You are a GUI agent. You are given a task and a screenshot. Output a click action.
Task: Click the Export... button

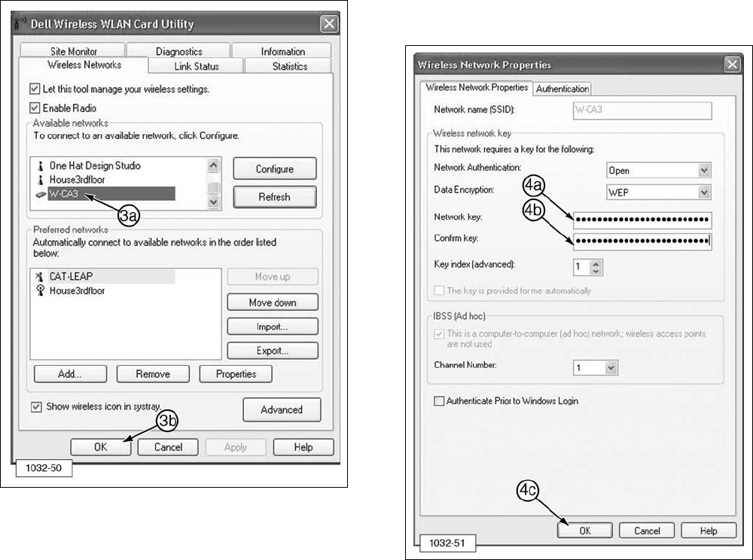click(x=273, y=351)
